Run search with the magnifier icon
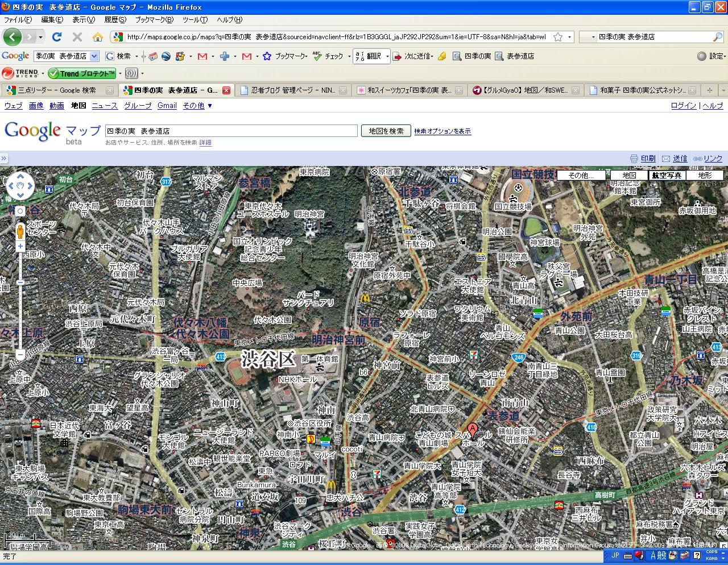The height and width of the screenshot is (565, 728). 718,37
